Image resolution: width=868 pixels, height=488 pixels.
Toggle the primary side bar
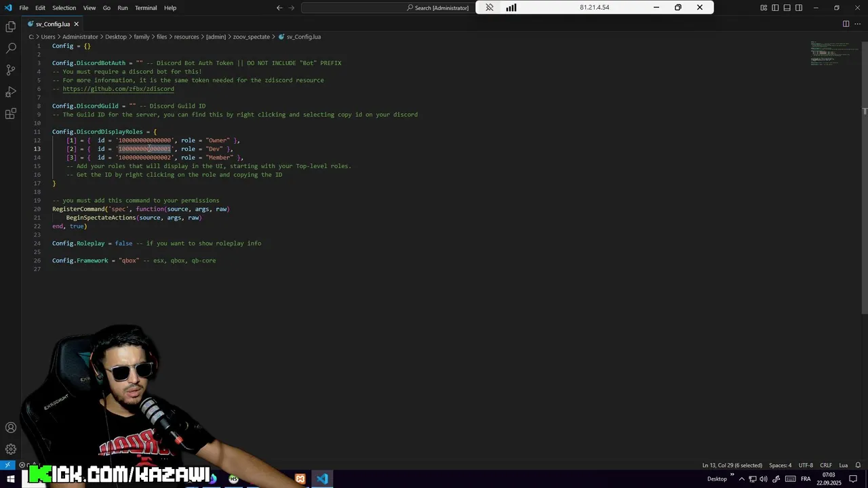[x=775, y=7]
